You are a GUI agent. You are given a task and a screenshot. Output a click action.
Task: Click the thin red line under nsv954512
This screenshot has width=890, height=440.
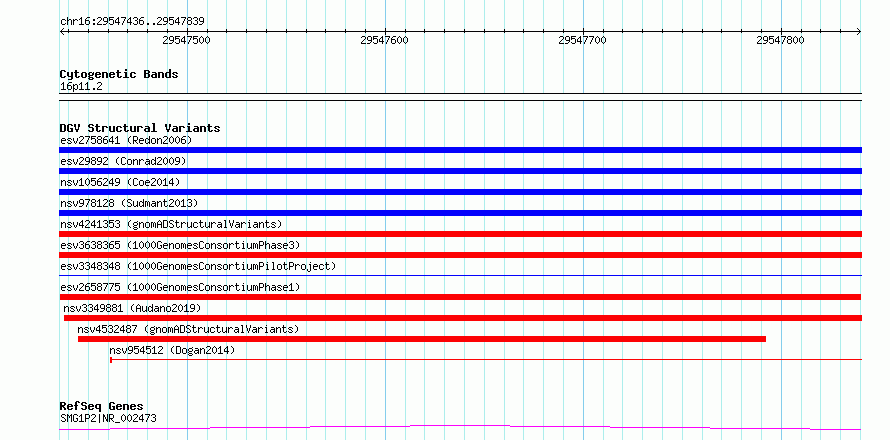click(x=486, y=359)
